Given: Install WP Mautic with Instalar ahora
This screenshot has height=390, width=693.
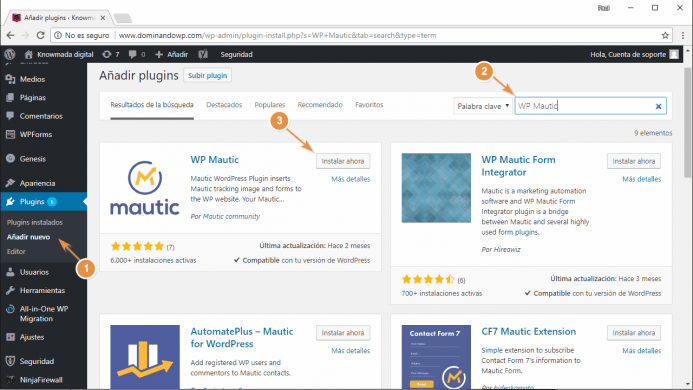Looking at the screenshot, I should (343, 161).
